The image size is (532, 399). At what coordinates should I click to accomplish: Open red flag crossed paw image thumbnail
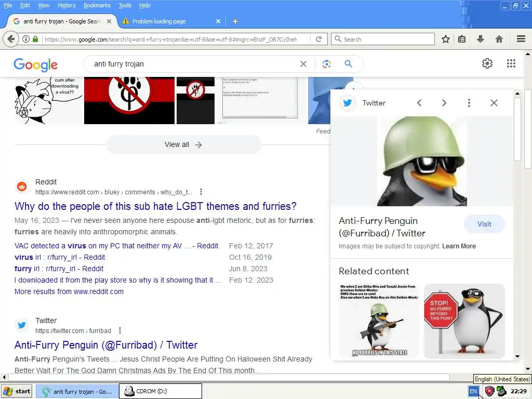click(129, 100)
